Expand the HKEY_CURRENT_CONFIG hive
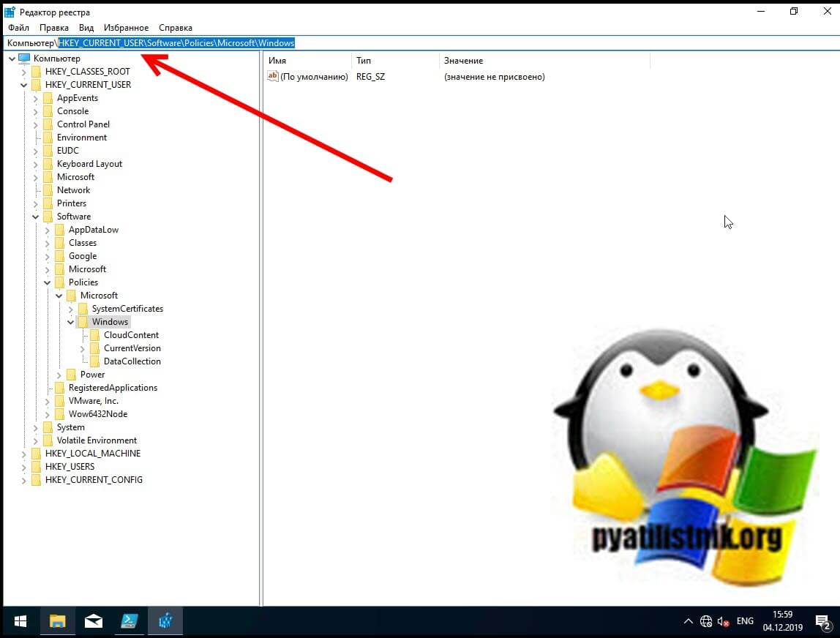 point(23,480)
